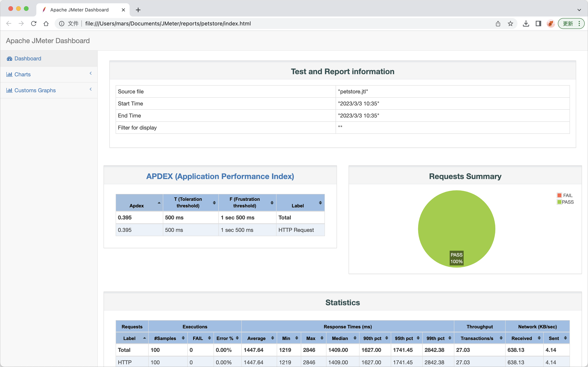
Task: Expand the Customs Graphs sidebar chevron
Action: (x=91, y=89)
